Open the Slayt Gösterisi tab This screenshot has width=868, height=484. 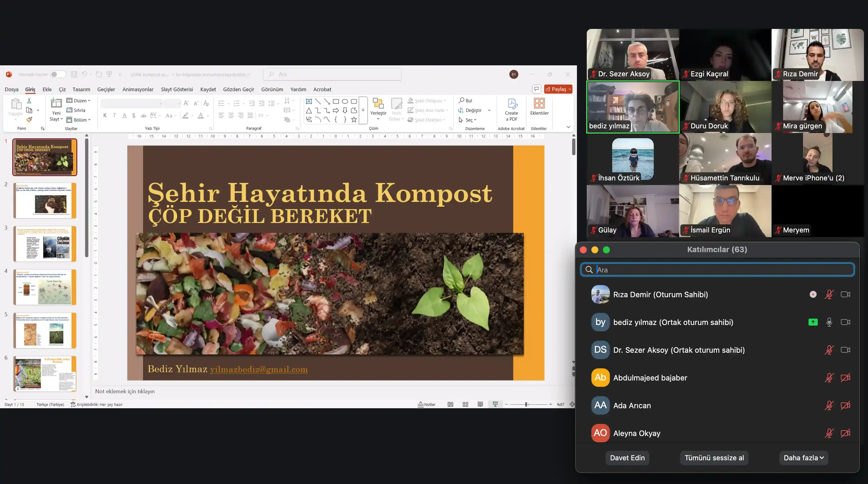(x=176, y=89)
